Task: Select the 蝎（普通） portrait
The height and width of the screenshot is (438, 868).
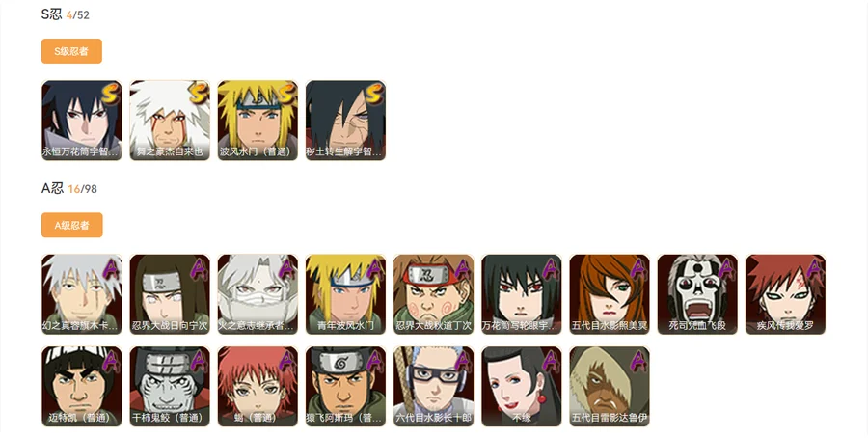Action: pyautogui.click(x=258, y=387)
